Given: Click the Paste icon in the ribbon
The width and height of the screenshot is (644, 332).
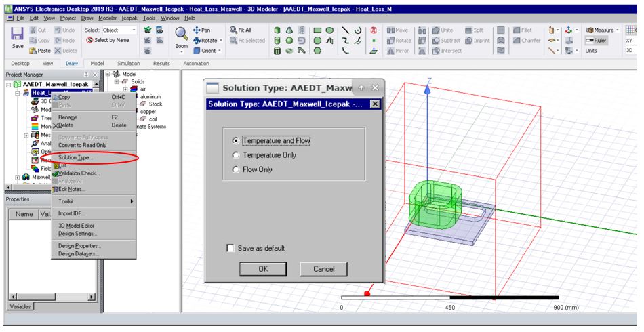Looking at the screenshot, I should tap(33, 51).
